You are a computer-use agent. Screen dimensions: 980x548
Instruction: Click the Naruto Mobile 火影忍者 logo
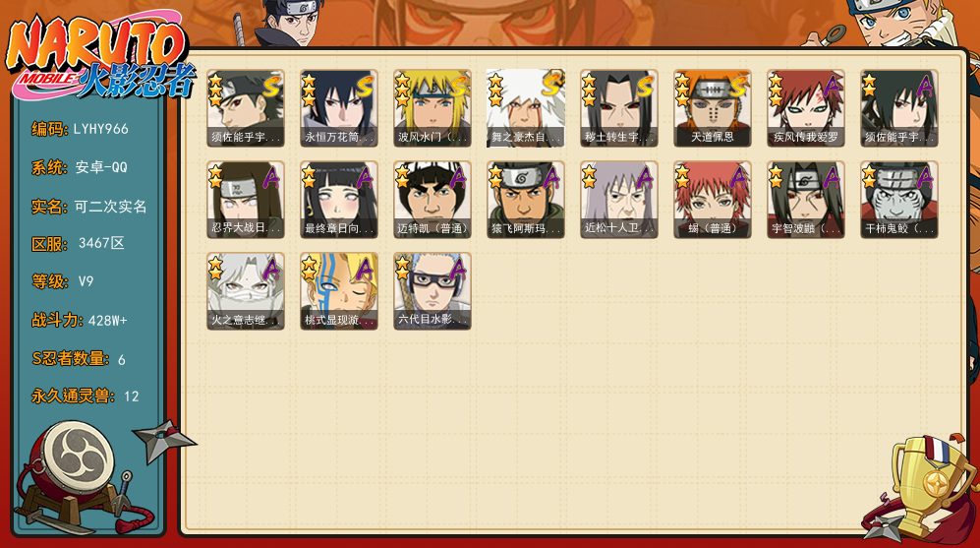[x=100, y=57]
